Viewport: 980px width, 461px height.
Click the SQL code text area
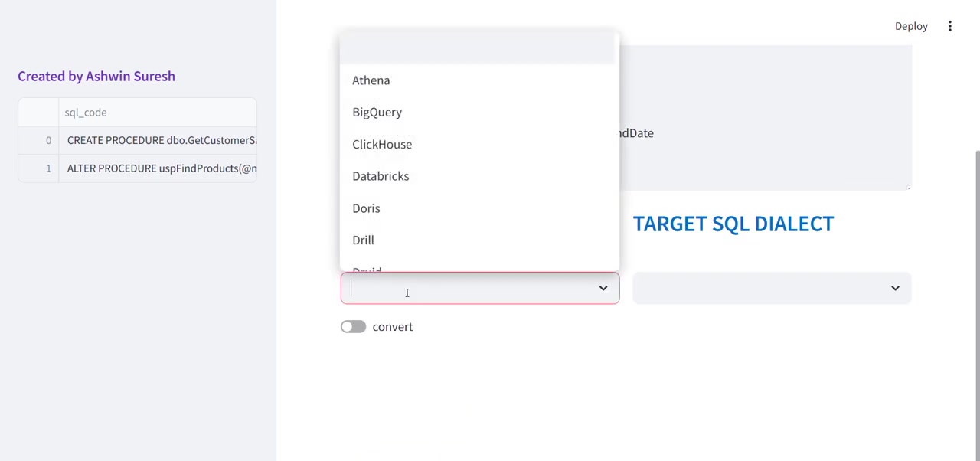(x=765, y=116)
